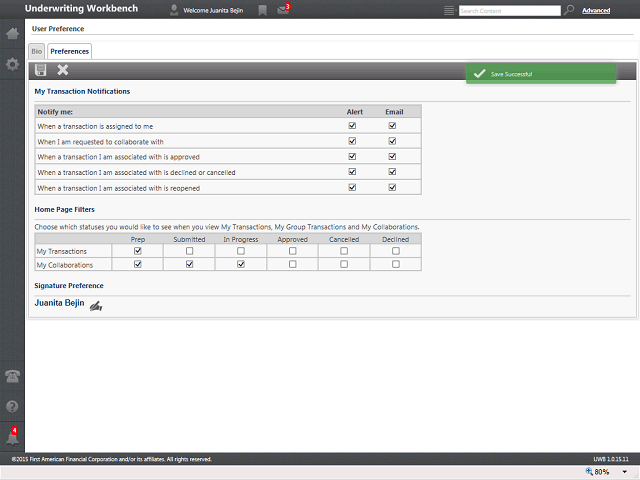
Task: Save preferences with floppy disk icon
Action: pyautogui.click(x=40, y=70)
